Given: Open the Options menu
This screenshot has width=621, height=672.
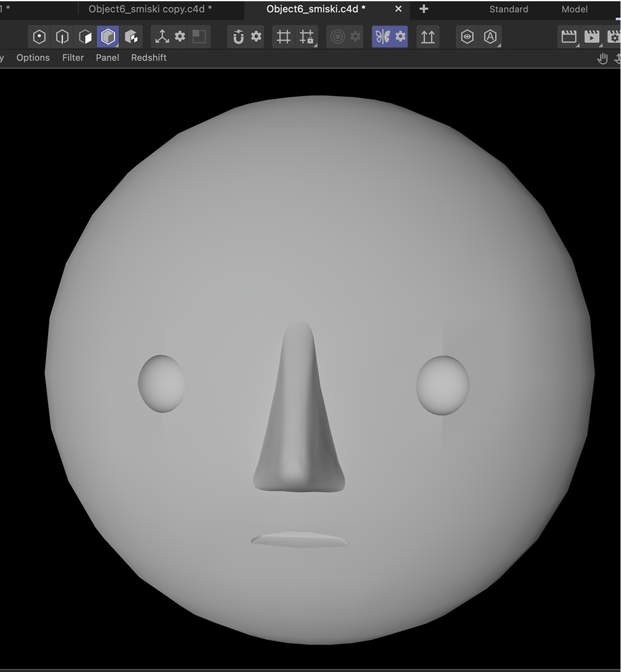Looking at the screenshot, I should point(33,58).
